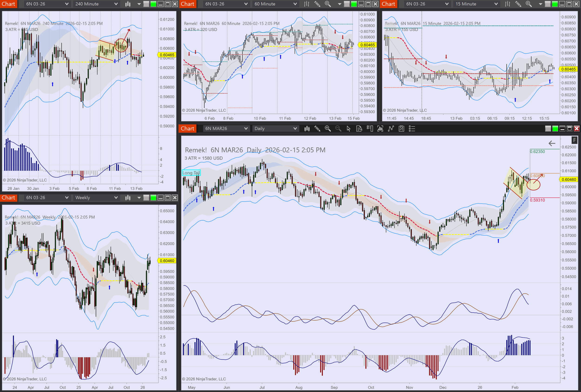
Task: Open Properties list icon in Daily chart toolbar
Action: (412, 129)
